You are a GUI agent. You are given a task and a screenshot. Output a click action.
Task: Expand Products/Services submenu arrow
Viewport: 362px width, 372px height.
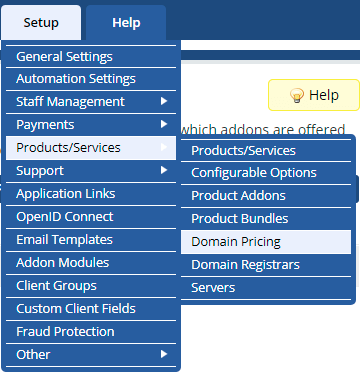164,147
